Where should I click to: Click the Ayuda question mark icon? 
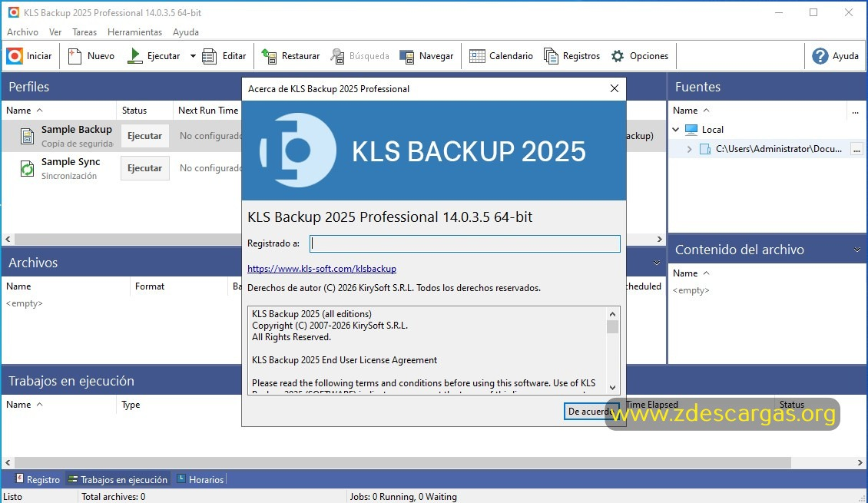(819, 55)
